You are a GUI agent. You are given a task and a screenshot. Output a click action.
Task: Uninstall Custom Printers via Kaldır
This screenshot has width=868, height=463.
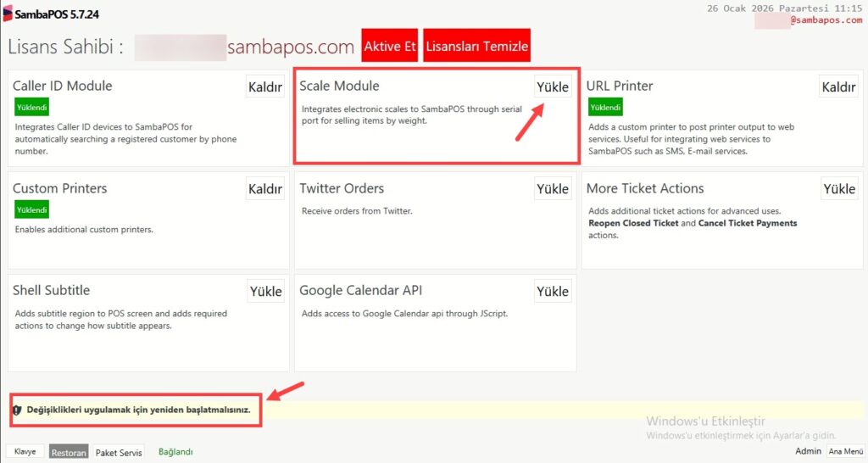click(x=264, y=189)
